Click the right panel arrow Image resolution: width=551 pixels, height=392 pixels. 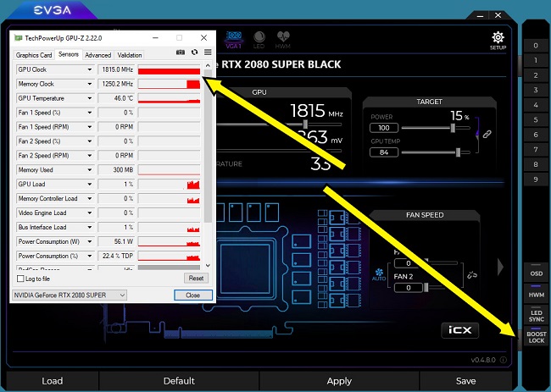(x=500, y=268)
